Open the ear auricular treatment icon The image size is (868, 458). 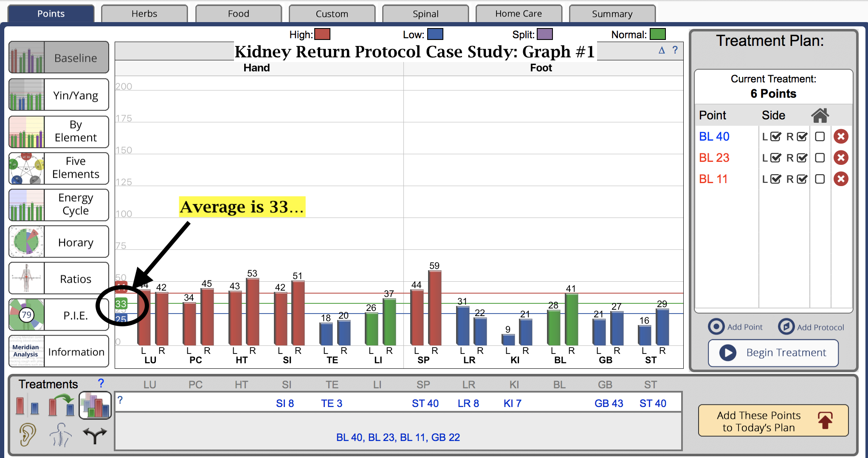point(27,435)
